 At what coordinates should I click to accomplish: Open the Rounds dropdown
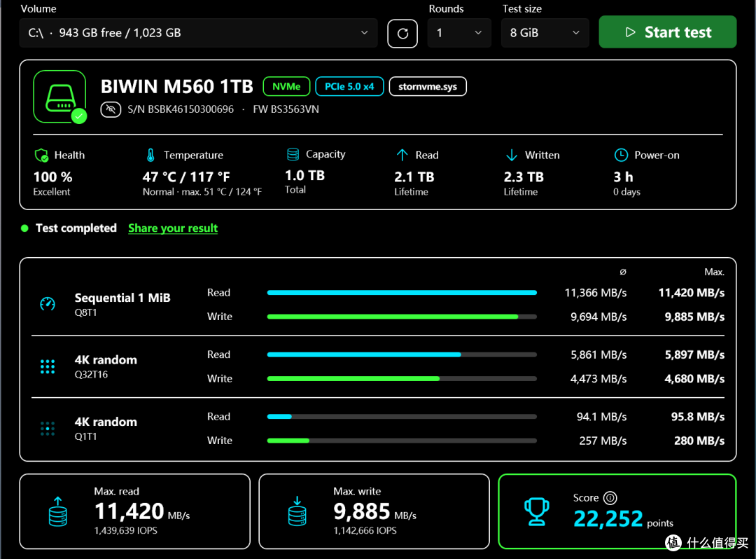click(x=459, y=33)
